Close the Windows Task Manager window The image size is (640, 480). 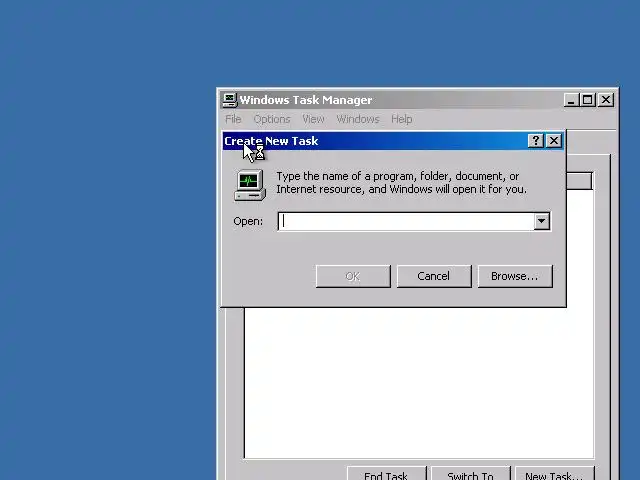(x=606, y=100)
